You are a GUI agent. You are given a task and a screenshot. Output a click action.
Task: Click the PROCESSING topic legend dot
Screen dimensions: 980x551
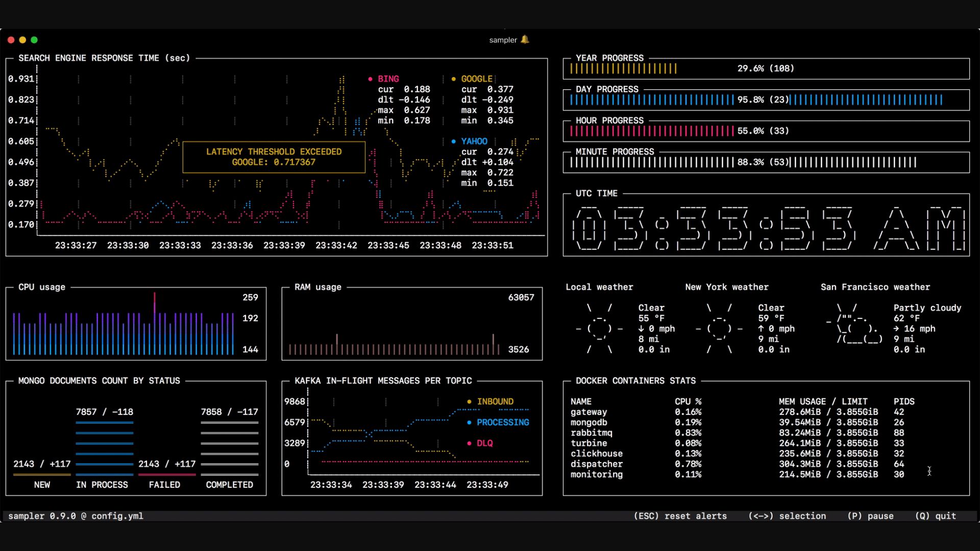click(x=470, y=422)
